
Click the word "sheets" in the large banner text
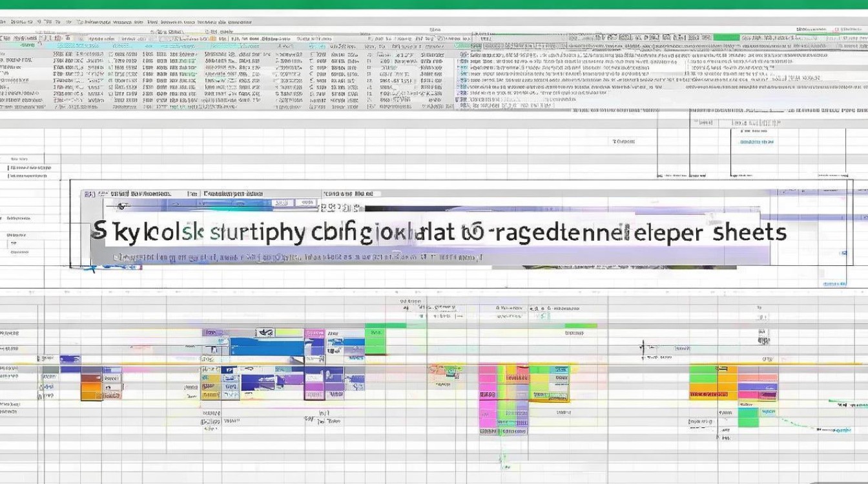pos(750,232)
